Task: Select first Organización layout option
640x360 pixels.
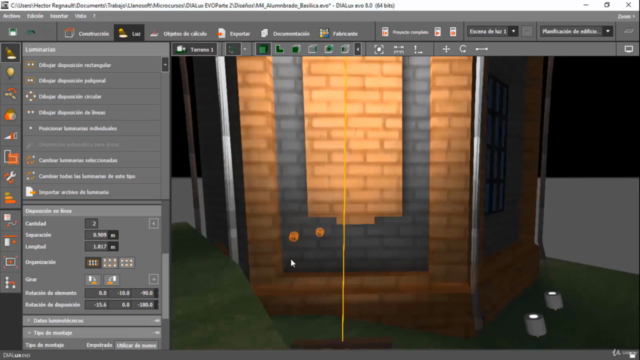Action: click(x=93, y=263)
